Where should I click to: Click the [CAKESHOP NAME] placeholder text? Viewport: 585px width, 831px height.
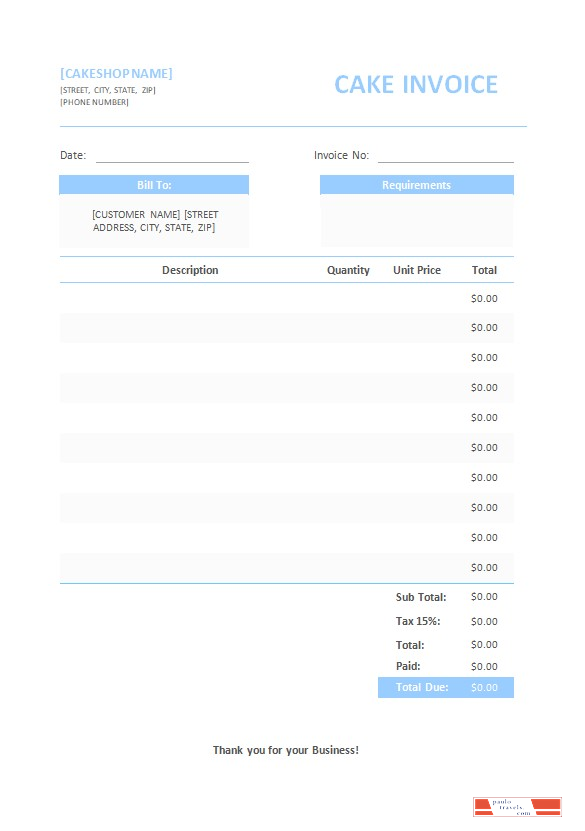[116, 74]
